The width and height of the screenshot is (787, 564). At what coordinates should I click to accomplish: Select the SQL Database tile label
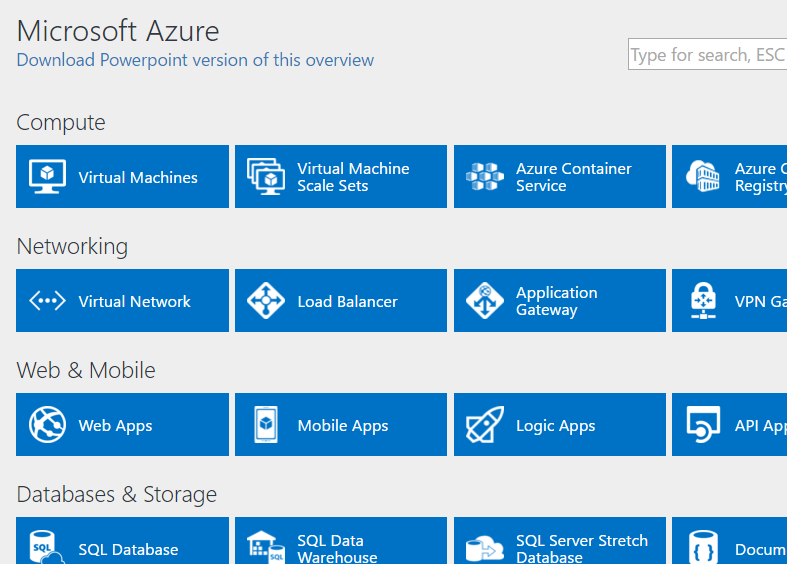[128, 549]
